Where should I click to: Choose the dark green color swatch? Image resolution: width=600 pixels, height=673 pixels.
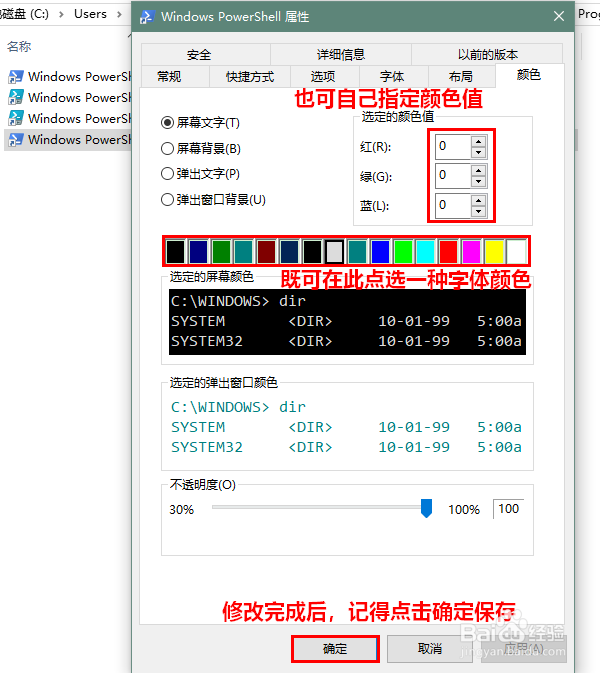pyautogui.click(x=221, y=252)
